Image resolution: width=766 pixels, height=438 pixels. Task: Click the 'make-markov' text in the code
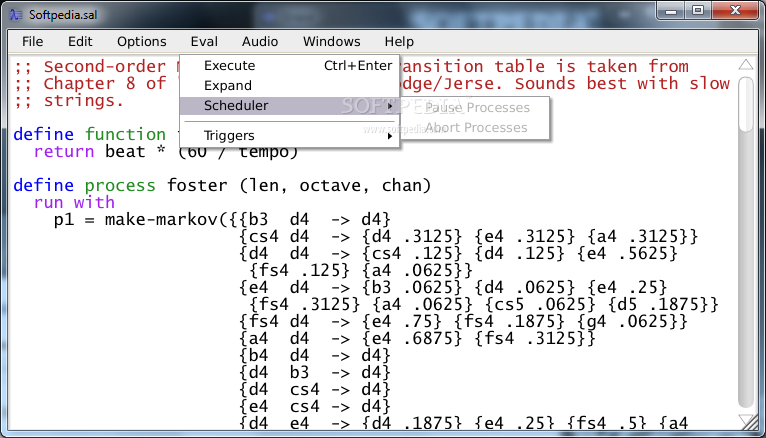click(161, 219)
